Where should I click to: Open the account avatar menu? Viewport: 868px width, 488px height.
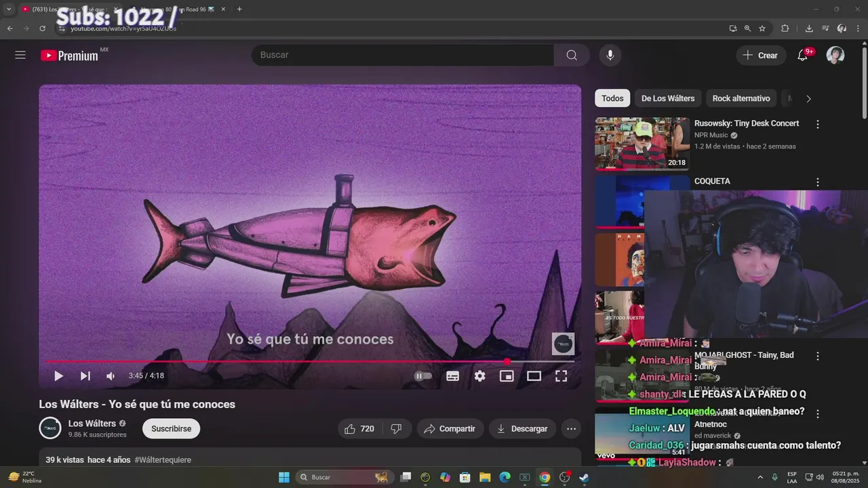coord(835,55)
